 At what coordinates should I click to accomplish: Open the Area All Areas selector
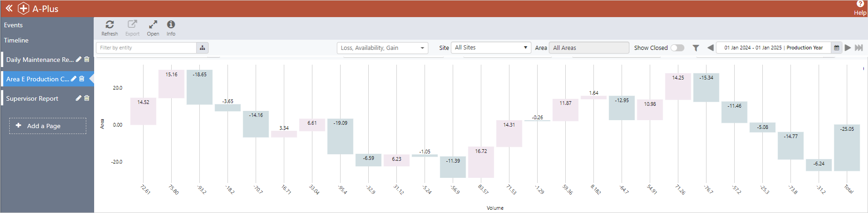click(x=588, y=48)
